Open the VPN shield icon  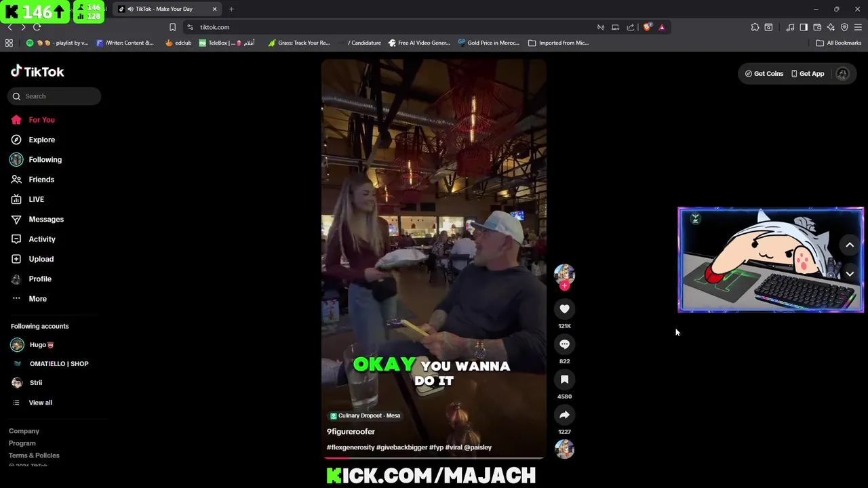click(844, 27)
